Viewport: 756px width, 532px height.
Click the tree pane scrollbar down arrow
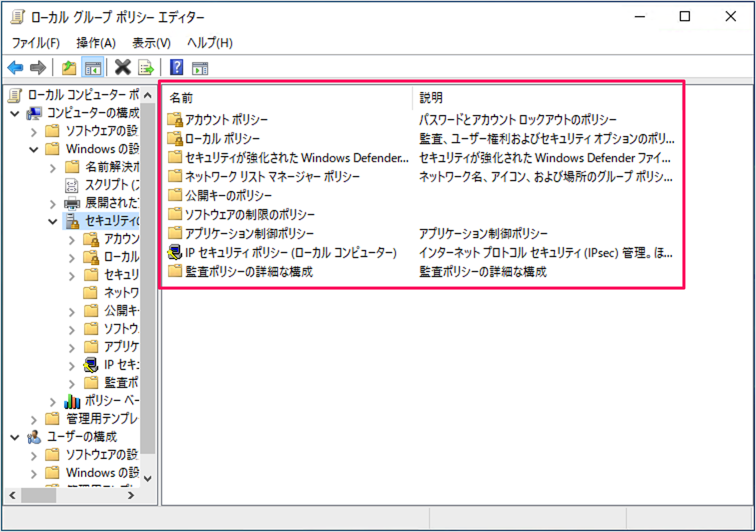(147, 478)
